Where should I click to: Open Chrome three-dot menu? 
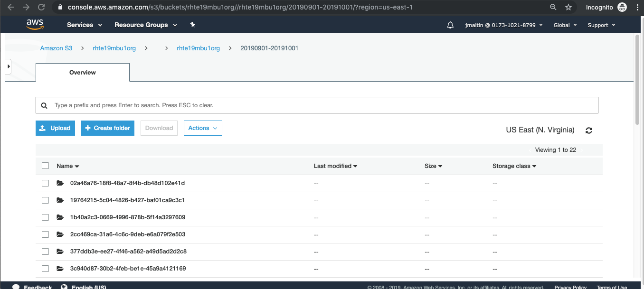[x=637, y=7]
